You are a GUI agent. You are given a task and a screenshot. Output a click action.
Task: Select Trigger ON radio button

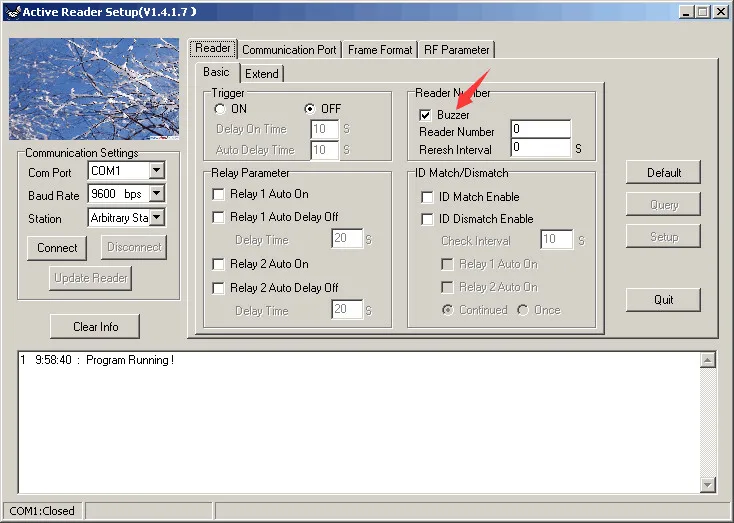pos(220,109)
